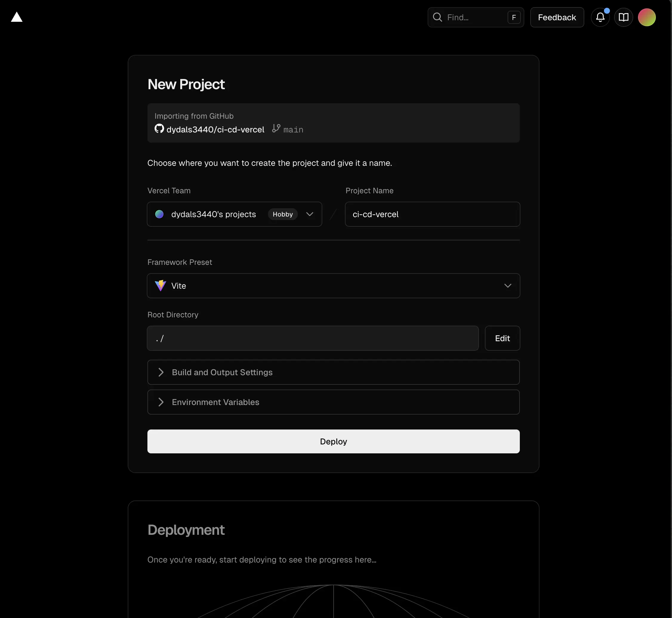Click the team avatar in Vercel Team
Screen dimensions: 672x618
(x=160, y=214)
